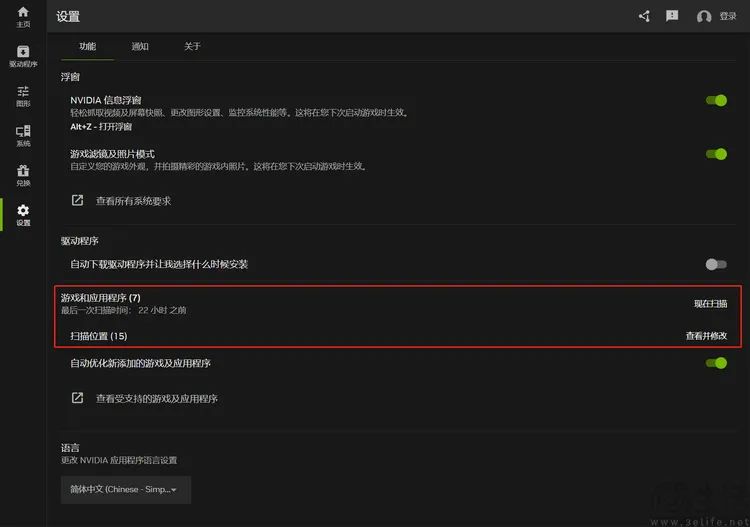This screenshot has height=527, width=750.
Task: Open the 主页 home icon in sidebar
Action: point(23,13)
